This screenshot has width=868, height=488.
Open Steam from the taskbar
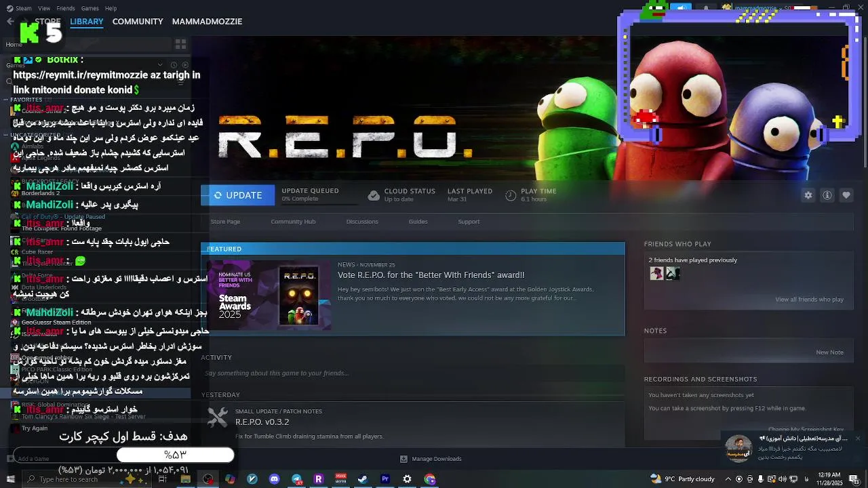(x=363, y=479)
